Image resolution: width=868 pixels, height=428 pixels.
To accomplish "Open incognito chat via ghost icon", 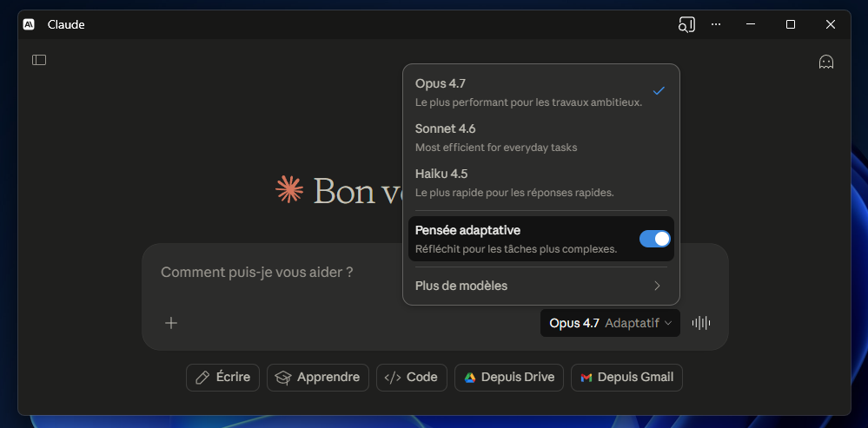I will [x=825, y=62].
